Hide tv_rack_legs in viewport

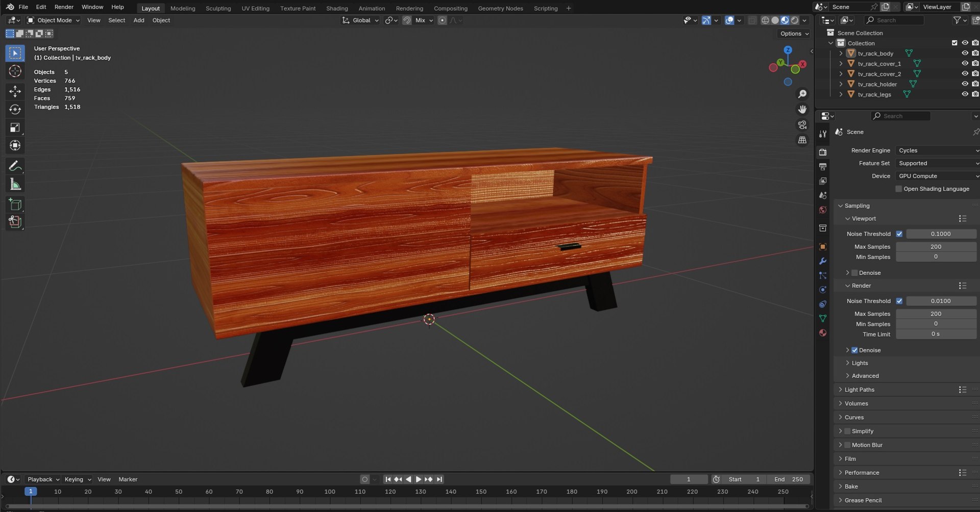click(x=965, y=94)
